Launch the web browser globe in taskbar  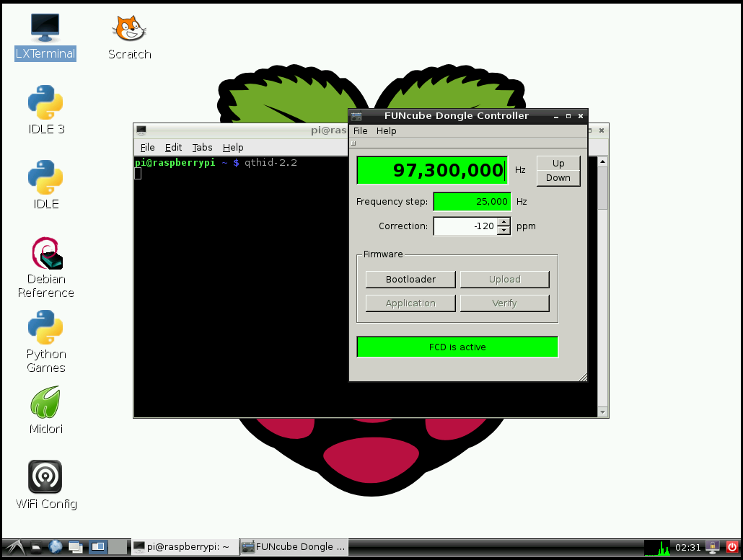[56, 547]
